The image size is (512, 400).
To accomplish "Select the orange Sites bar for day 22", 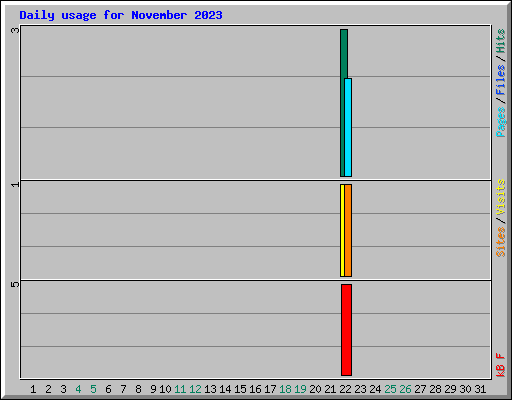I will coord(348,230).
